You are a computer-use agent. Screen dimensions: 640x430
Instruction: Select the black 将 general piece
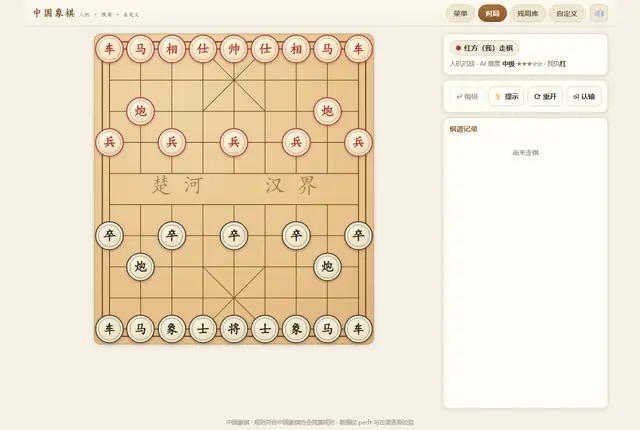tap(234, 329)
